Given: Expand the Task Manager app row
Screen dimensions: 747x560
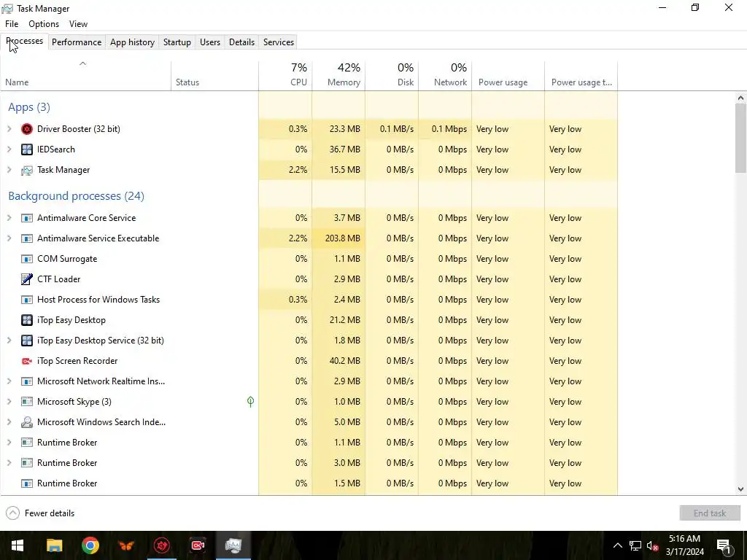Looking at the screenshot, I should point(9,170).
